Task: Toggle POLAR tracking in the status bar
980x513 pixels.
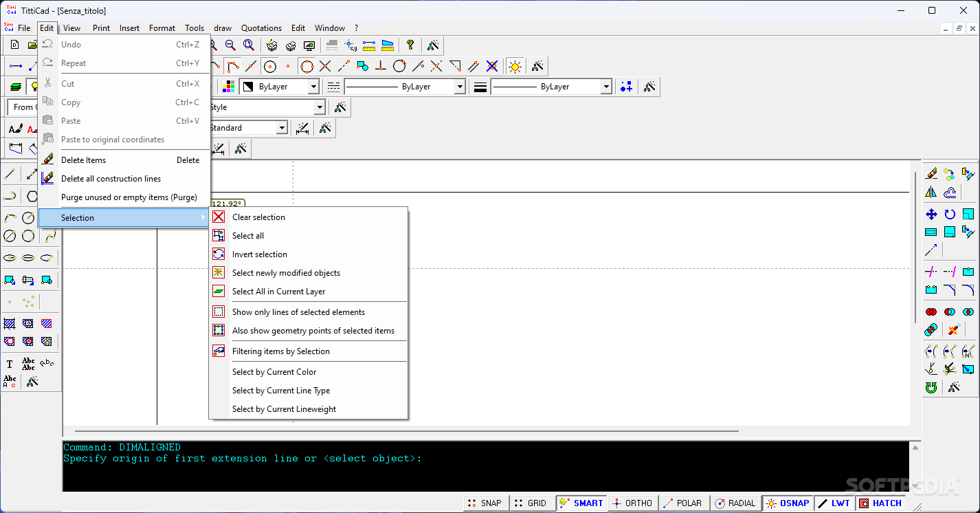Action: [x=683, y=503]
